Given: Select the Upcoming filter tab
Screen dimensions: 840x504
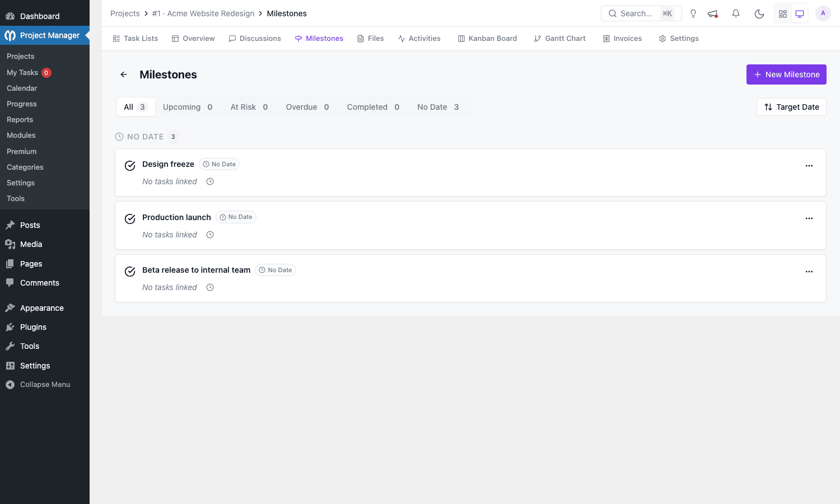Looking at the screenshot, I should coord(188,107).
